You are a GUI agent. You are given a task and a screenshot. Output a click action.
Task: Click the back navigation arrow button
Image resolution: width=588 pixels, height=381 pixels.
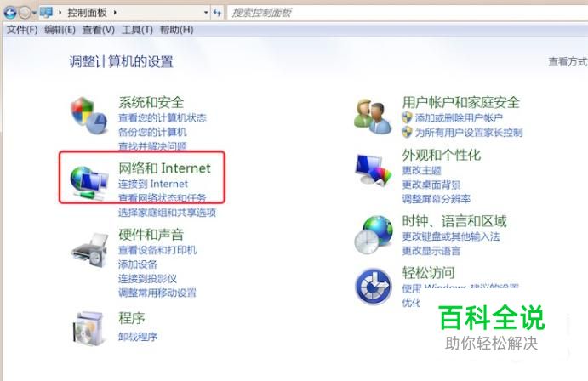[10, 13]
